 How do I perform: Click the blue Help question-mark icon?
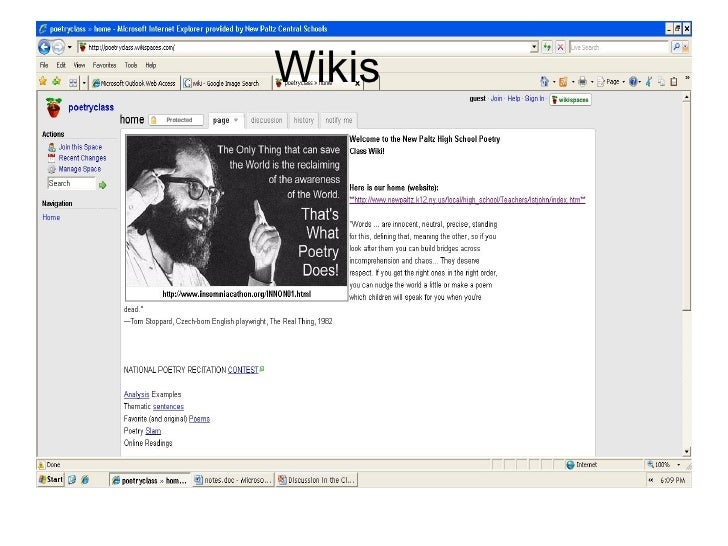633,82
